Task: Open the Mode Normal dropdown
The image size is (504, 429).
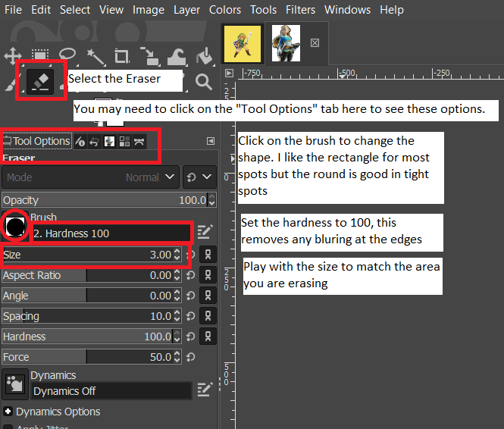Action: pos(90,177)
